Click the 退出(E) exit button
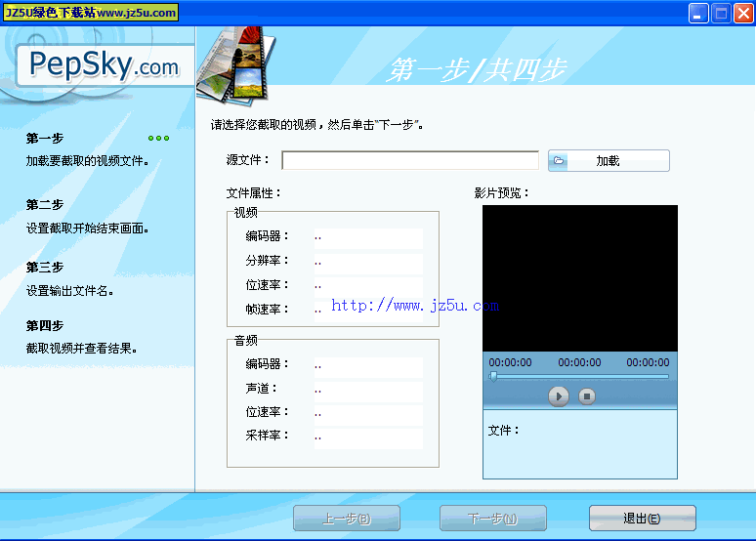 [x=643, y=519]
